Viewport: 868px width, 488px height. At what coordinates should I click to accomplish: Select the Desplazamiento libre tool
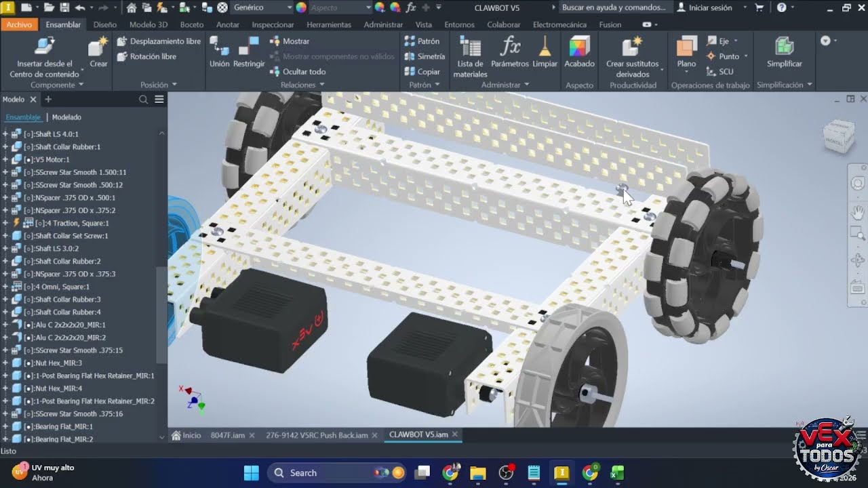(159, 41)
